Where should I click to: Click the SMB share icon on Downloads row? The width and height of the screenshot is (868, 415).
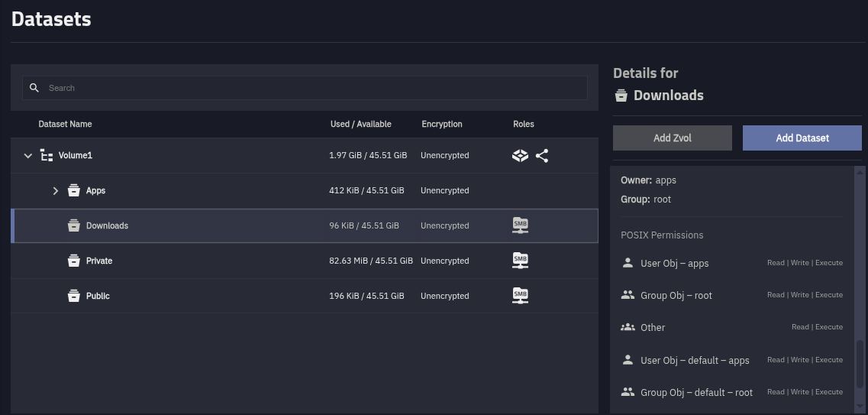click(520, 225)
